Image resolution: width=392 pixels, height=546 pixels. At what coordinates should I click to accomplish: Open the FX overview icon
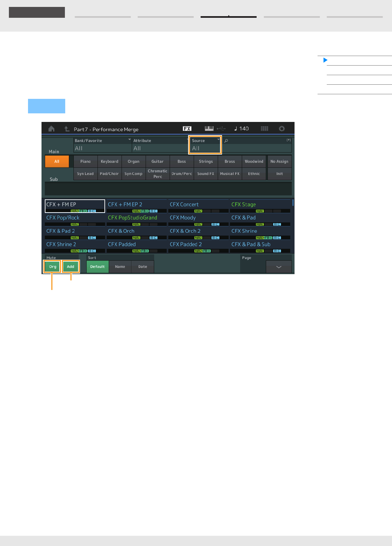(x=187, y=129)
